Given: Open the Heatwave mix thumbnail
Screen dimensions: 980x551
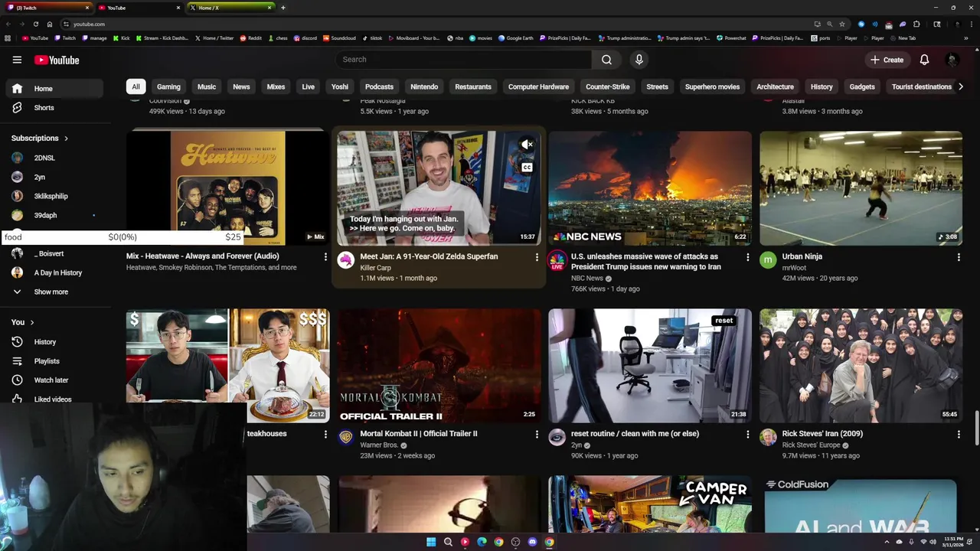Looking at the screenshot, I should 228,188.
